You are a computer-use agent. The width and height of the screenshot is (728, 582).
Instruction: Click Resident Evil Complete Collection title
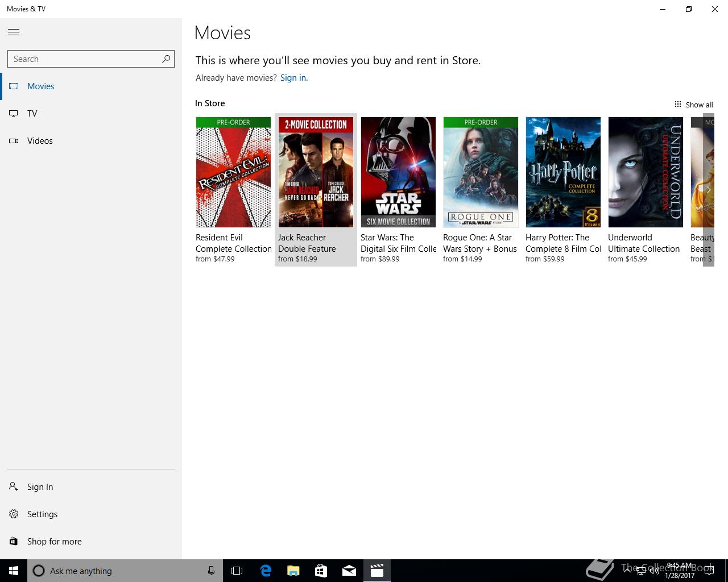coord(234,243)
